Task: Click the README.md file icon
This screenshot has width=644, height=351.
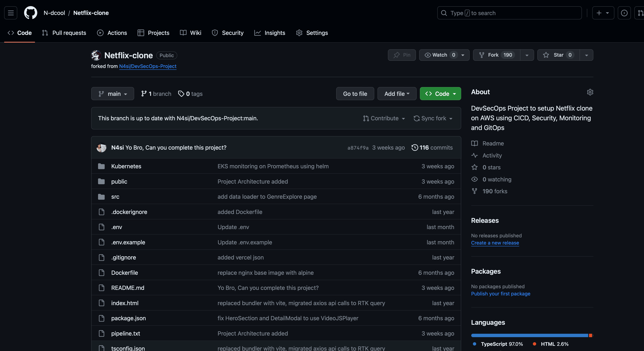Action: coord(101,288)
